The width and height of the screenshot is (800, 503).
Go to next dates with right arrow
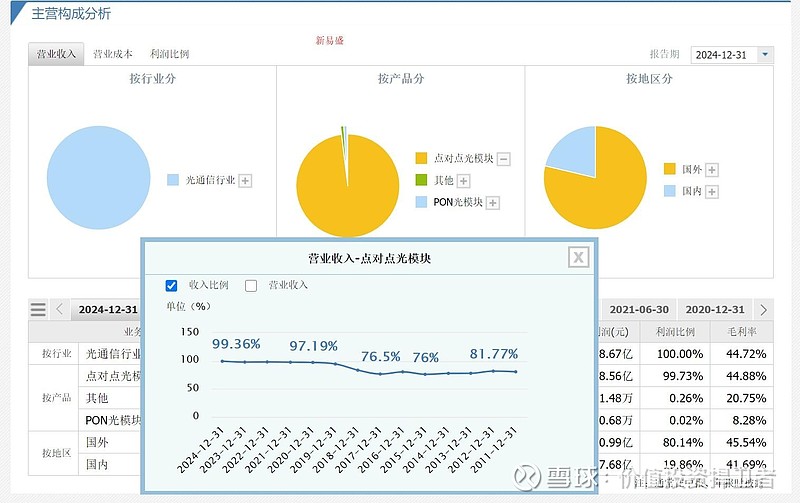[763, 309]
